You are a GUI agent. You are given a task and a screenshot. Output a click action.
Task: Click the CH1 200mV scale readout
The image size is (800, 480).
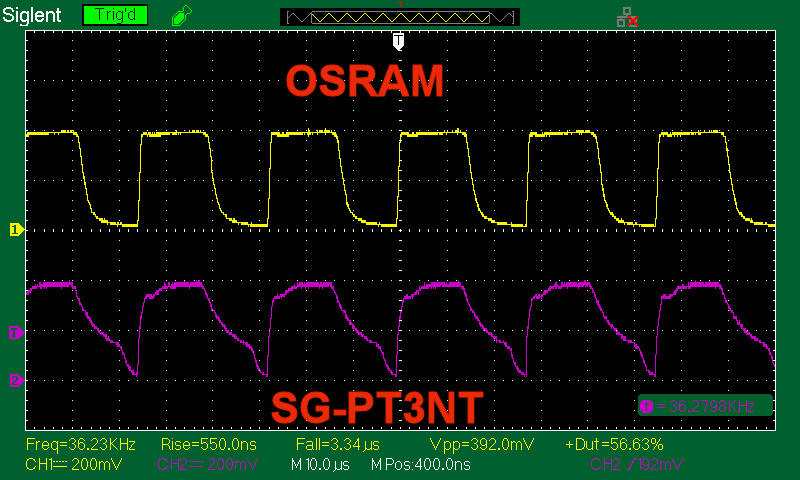74,464
